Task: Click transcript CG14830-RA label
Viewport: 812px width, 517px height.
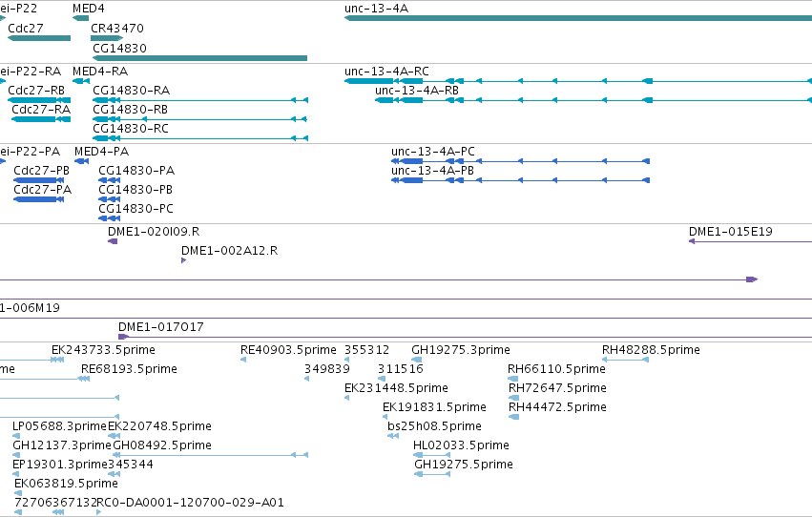Action: pos(131,90)
